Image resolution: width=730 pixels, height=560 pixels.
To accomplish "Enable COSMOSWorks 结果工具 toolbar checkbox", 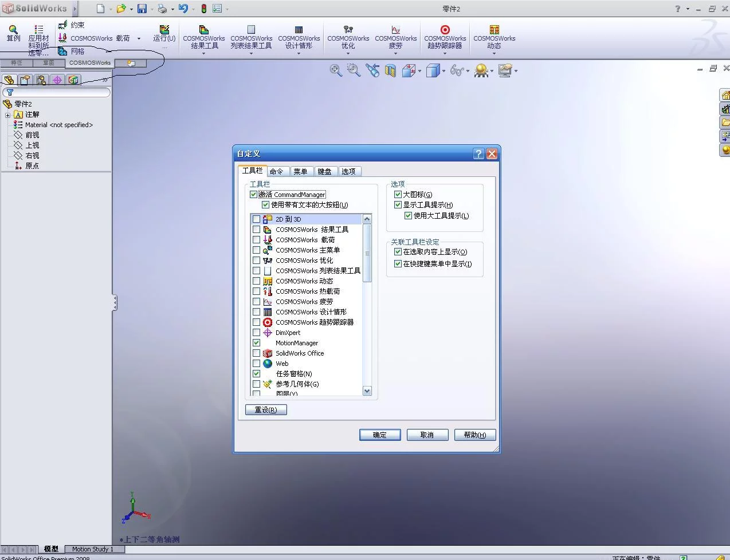I will tap(256, 230).
